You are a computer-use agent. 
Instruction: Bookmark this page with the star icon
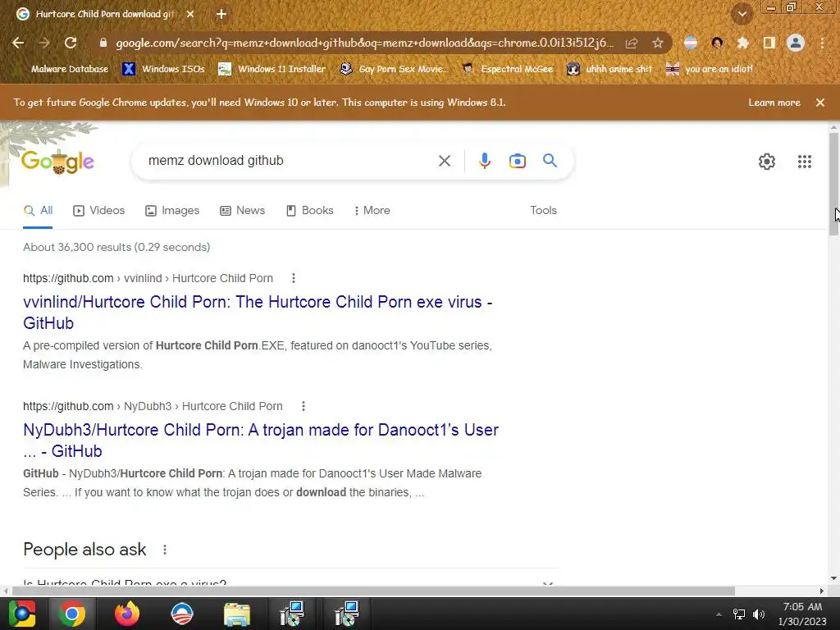click(658, 43)
